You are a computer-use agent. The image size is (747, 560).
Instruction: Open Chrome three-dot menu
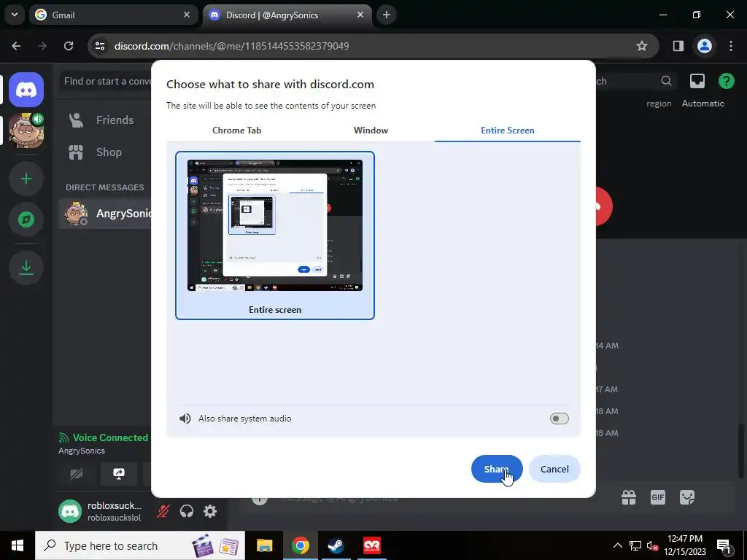tap(731, 46)
